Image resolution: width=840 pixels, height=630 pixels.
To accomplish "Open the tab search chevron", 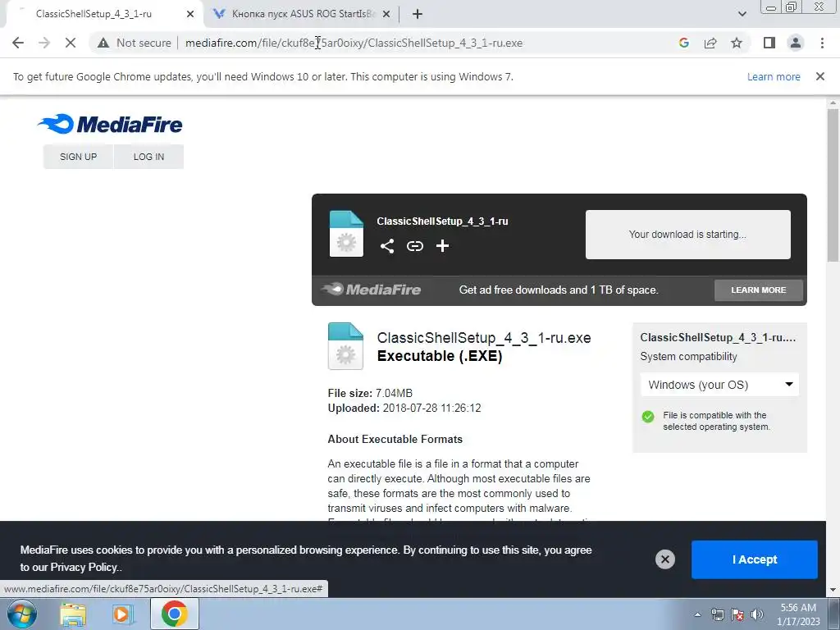I will point(742,15).
